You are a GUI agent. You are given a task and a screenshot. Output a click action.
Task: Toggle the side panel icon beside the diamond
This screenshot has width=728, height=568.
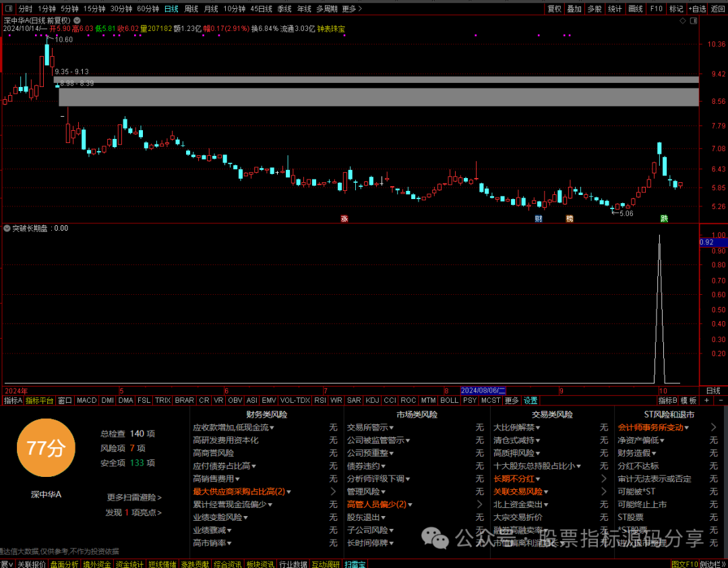694,21
